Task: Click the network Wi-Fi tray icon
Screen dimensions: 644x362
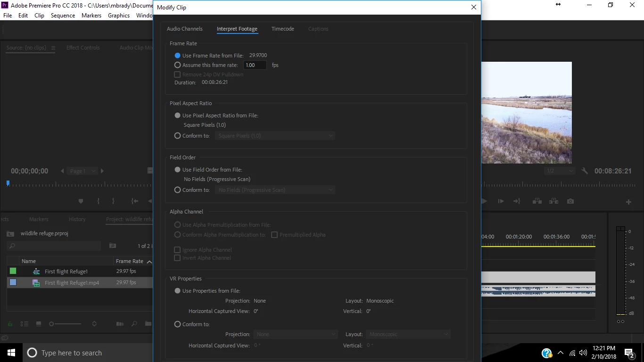Action: pos(572,353)
